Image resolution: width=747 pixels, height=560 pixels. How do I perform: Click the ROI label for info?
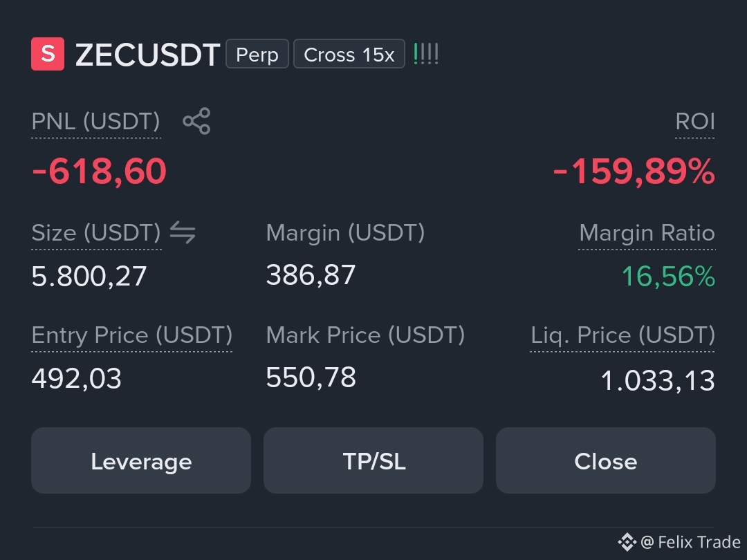(x=695, y=122)
